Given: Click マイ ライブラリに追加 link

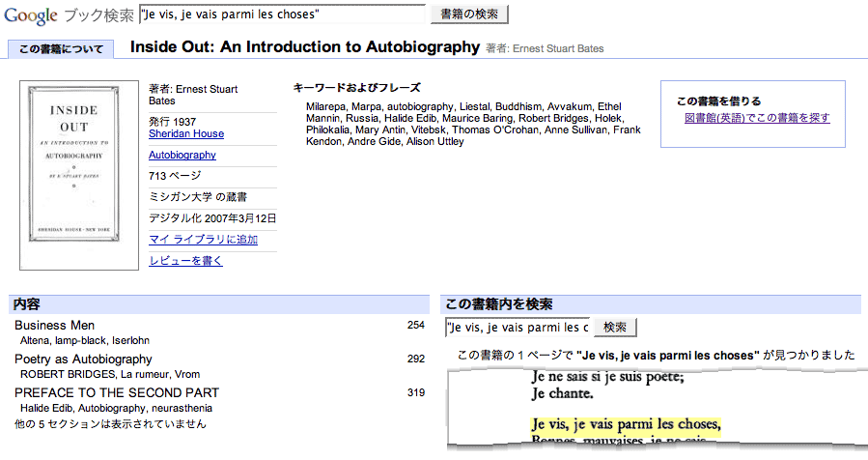Looking at the screenshot, I should tap(203, 240).
